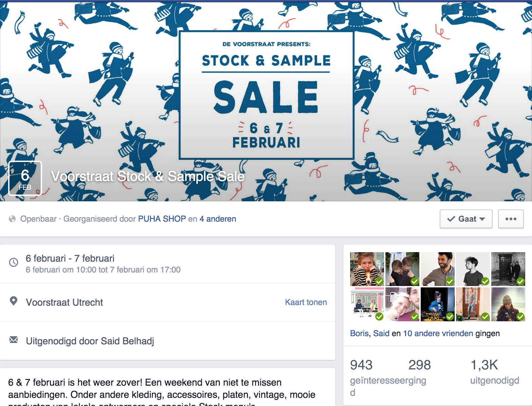Open the three-dots more options button
Screen dimensions: 532x406
point(511,219)
